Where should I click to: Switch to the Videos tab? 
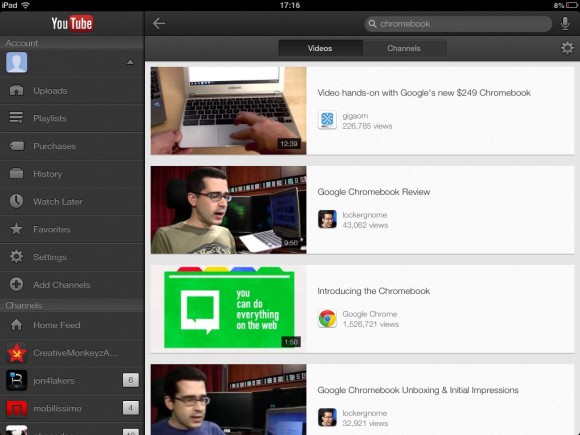point(320,48)
